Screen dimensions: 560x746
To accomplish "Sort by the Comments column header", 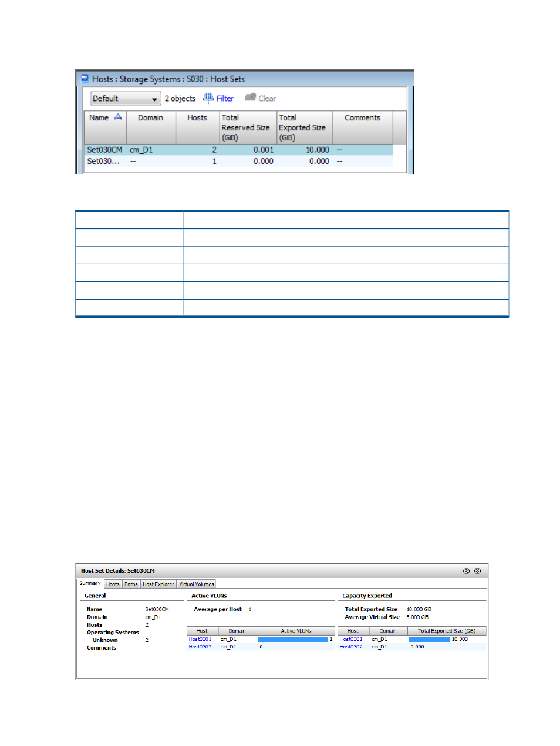I will coord(362,127).
